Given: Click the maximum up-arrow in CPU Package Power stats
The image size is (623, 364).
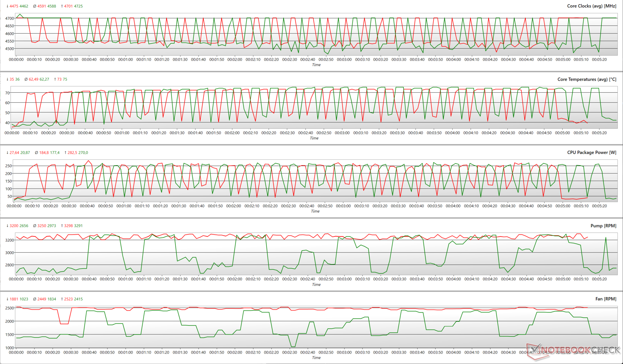Looking at the screenshot, I should 66,153.
